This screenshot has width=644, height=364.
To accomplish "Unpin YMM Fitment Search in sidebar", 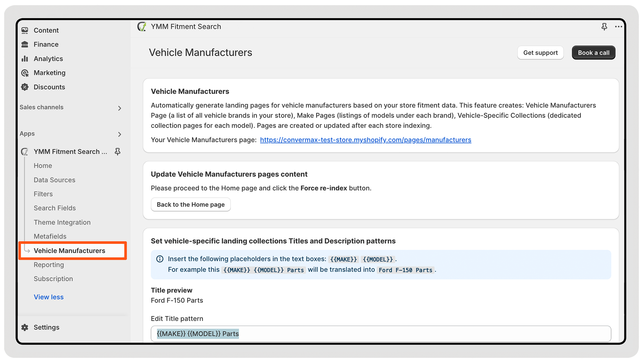I will pyautogui.click(x=118, y=152).
